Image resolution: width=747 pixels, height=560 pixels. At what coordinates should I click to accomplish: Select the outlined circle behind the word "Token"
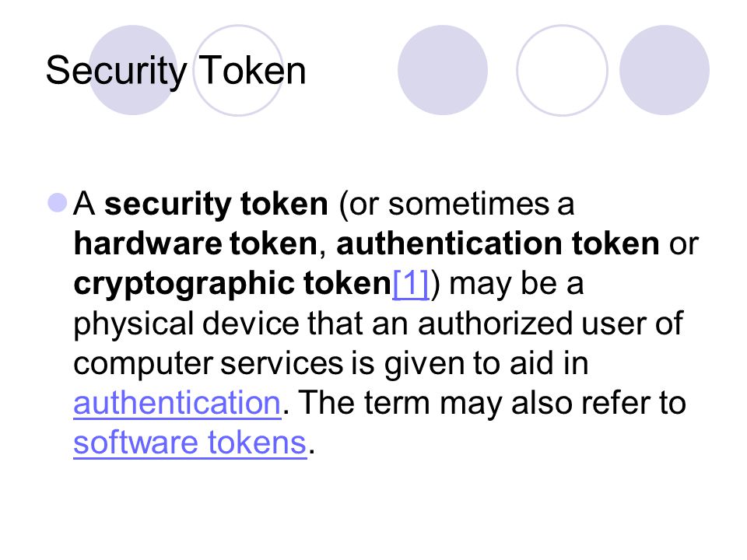(x=238, y=70)
